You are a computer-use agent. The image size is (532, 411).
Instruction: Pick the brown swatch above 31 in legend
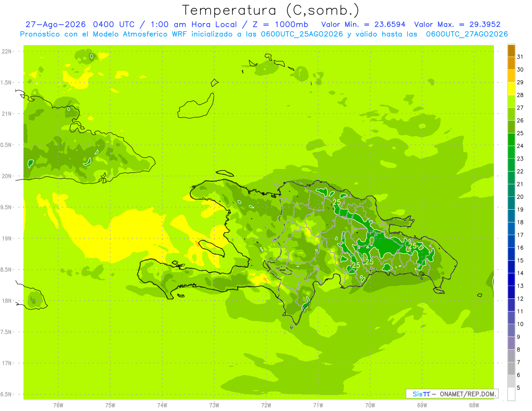[511, 51]
